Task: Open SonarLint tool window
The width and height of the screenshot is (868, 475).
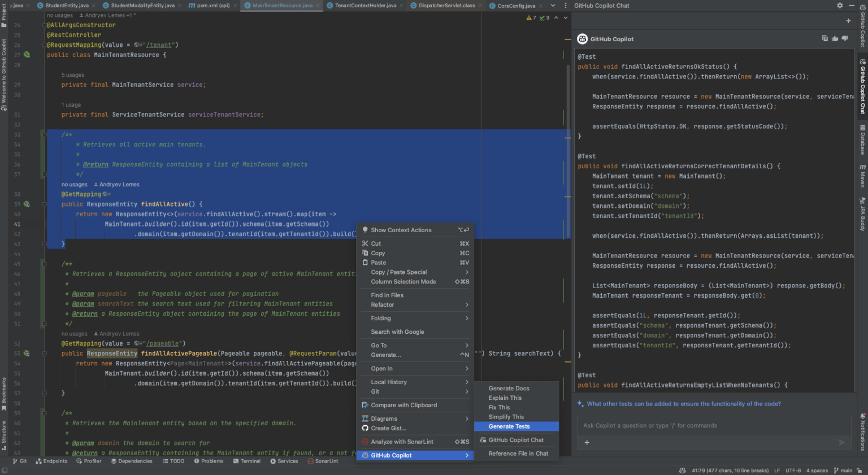Action: click(x=323, y=461)
